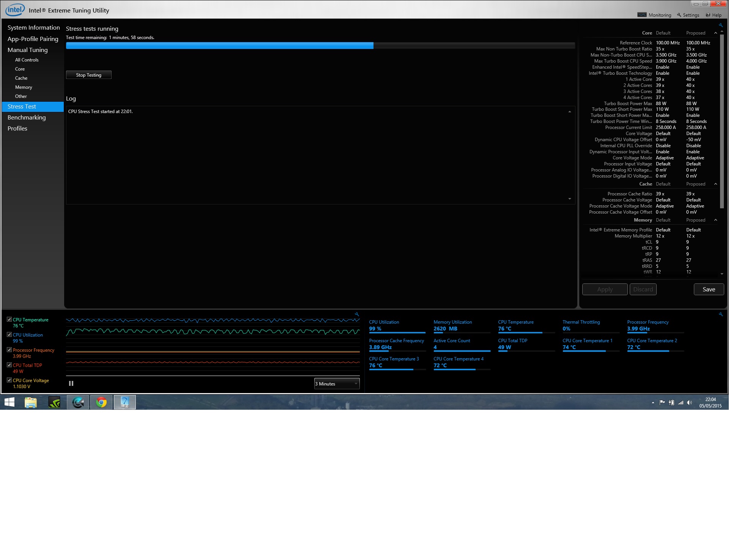Click the Processor Cache Frequency tile
This screenshot has width=747, height=560.
(397, 344)
